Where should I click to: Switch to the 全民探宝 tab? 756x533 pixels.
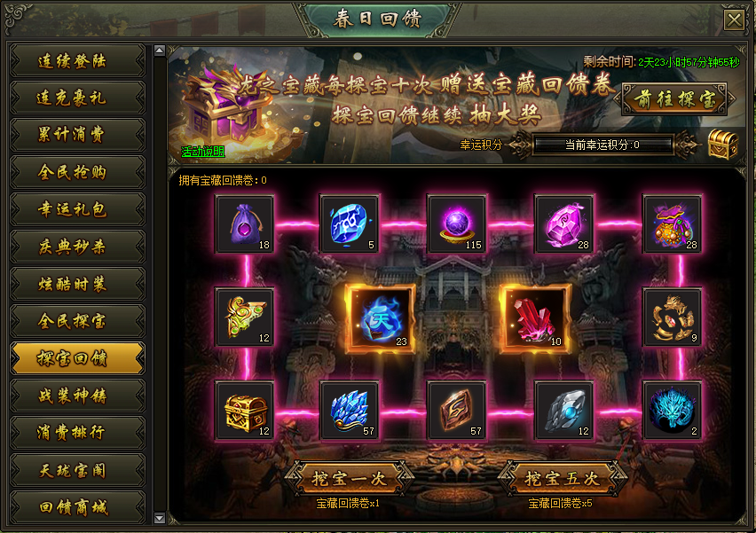pos(77,321)
